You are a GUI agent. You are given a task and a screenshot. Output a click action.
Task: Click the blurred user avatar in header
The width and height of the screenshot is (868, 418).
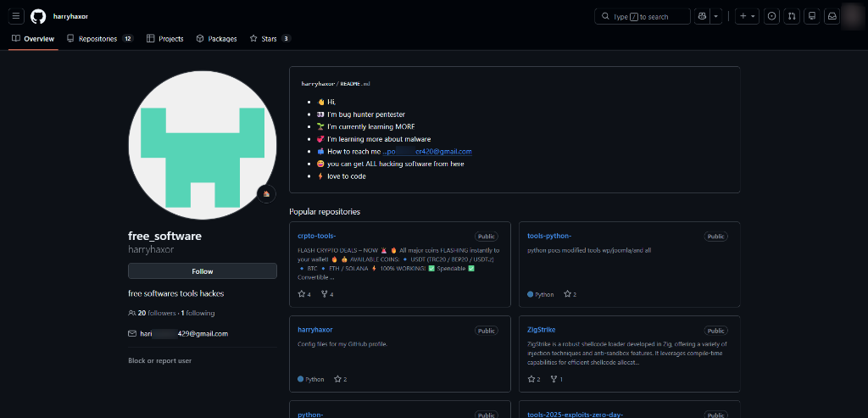(851, 16)
